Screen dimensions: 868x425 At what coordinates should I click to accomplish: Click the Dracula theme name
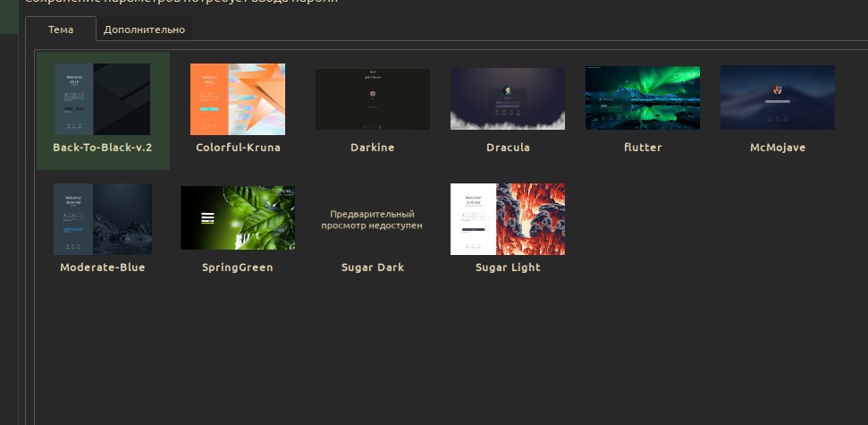(508, 148)
